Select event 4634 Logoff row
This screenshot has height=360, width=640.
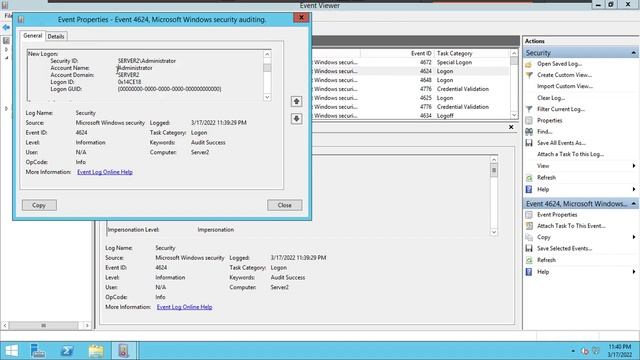[410, 116]
